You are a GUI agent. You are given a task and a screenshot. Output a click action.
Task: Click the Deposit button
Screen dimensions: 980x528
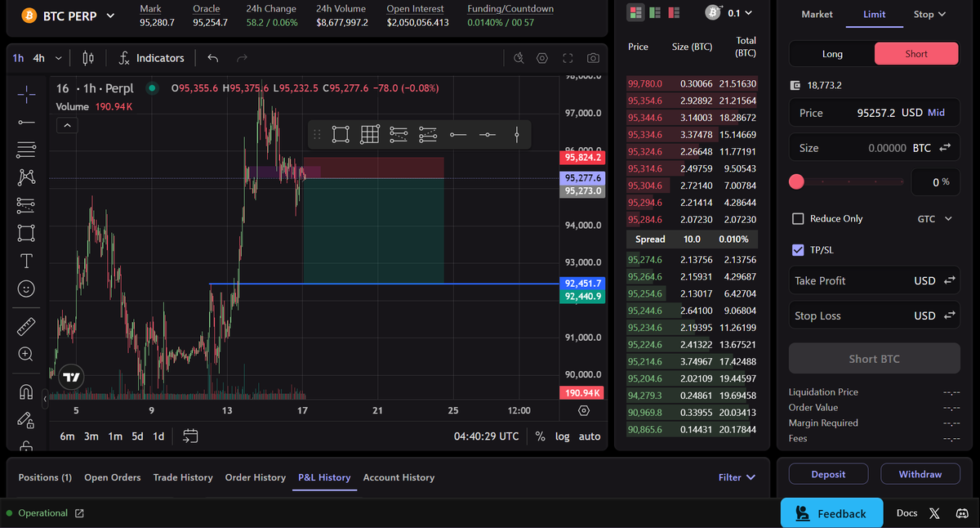pyautogui.click(x=828, y=474)
